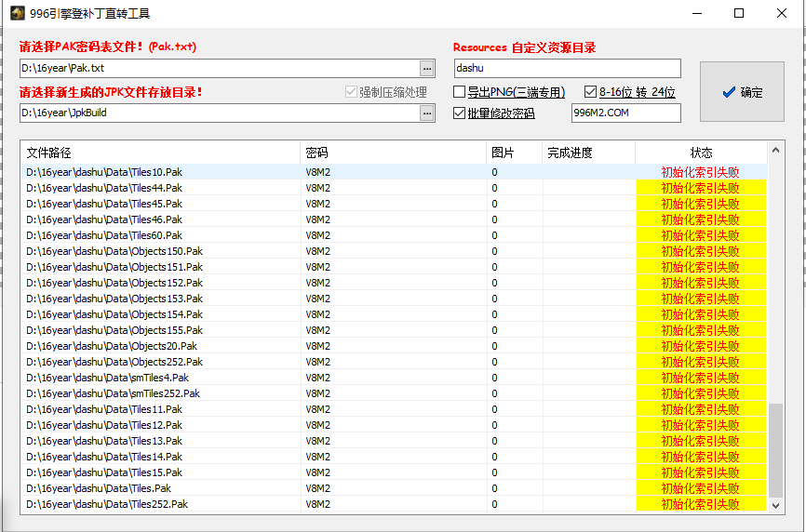The height and width of the screenshot is (532, 806).
Task: Maximize the application window
Action: [x=739, y=13]
